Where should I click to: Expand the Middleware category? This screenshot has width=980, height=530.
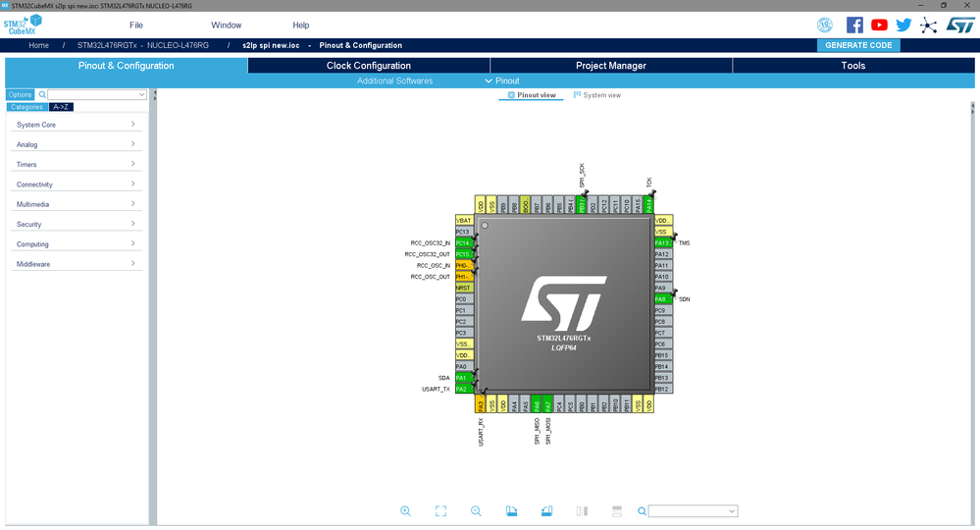[77, 264]
